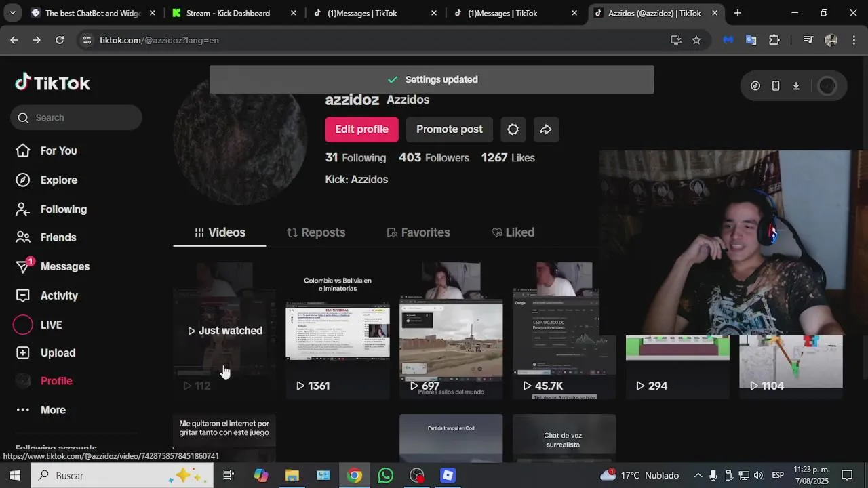Show hidden system tray icons chevron
Viewport: 868px width, 488px height.
click(x=698, y=475)
